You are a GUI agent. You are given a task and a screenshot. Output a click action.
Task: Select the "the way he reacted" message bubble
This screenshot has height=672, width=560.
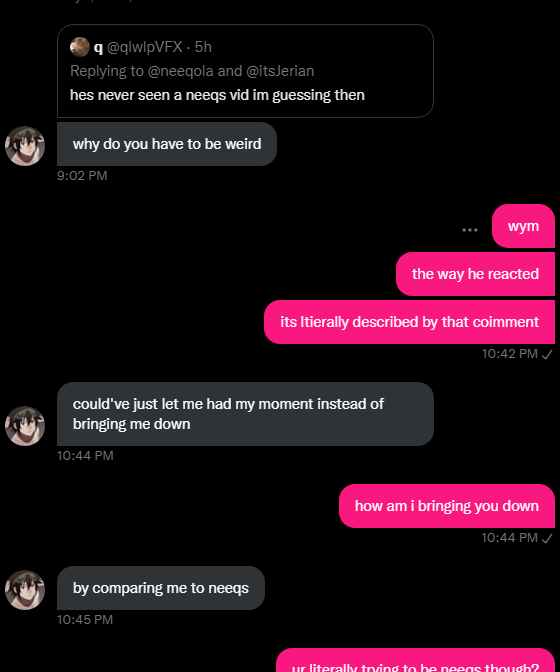pyautogui.click(x=475, y=274)
